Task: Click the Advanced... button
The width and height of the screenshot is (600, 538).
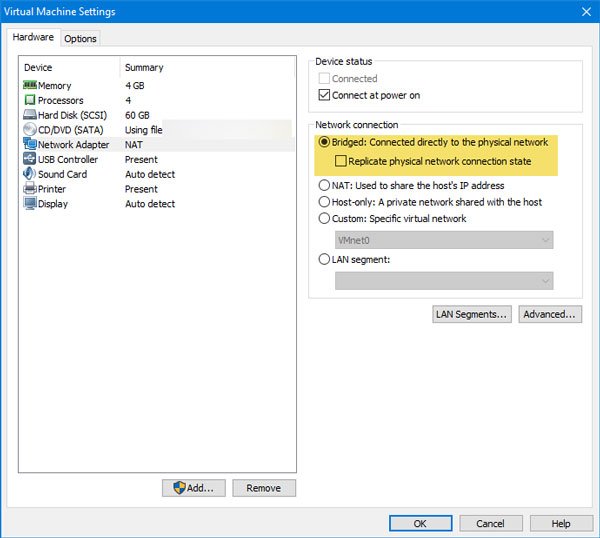Action: 550,314
